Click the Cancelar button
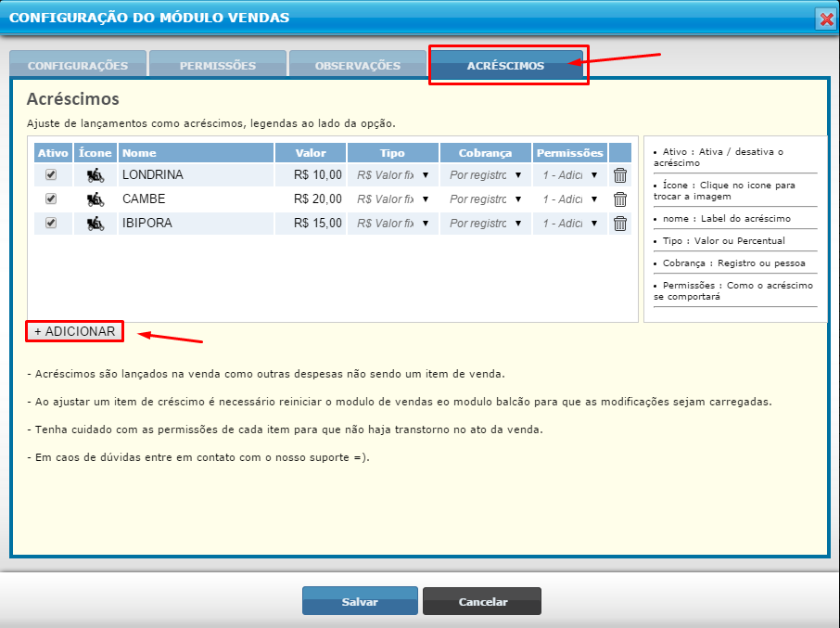Viewport: 840px width, 628px height. coord(482,602)
